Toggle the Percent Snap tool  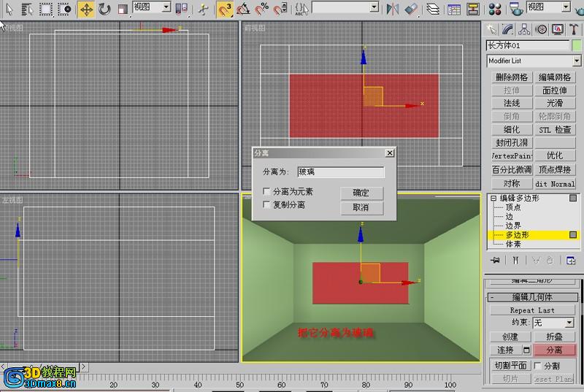[x=262, y=9]
